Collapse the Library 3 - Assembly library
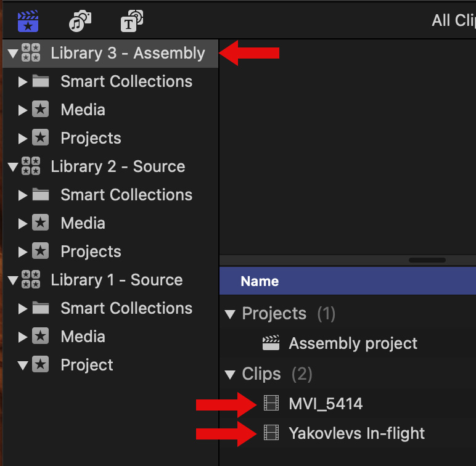Viewport: 476px width, 466px height. point(12,53)
